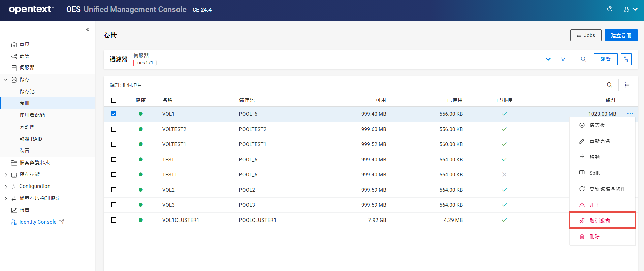Select 取消啟動 from the context menu

click(x=600, y=221)
